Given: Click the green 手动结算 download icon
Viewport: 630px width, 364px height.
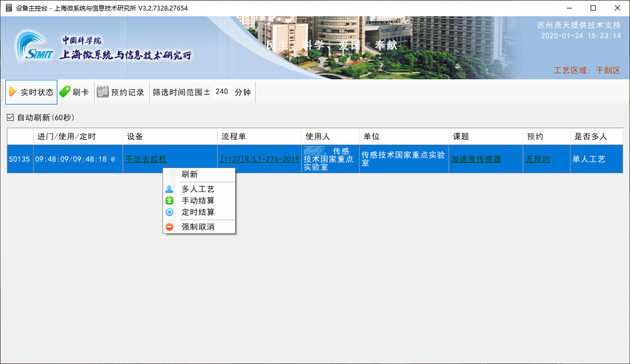Looking at the screenshot, I should point(169,201).
